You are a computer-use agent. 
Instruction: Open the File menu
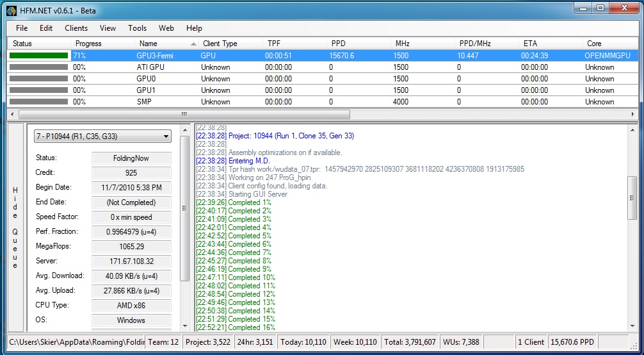[22, 28]
